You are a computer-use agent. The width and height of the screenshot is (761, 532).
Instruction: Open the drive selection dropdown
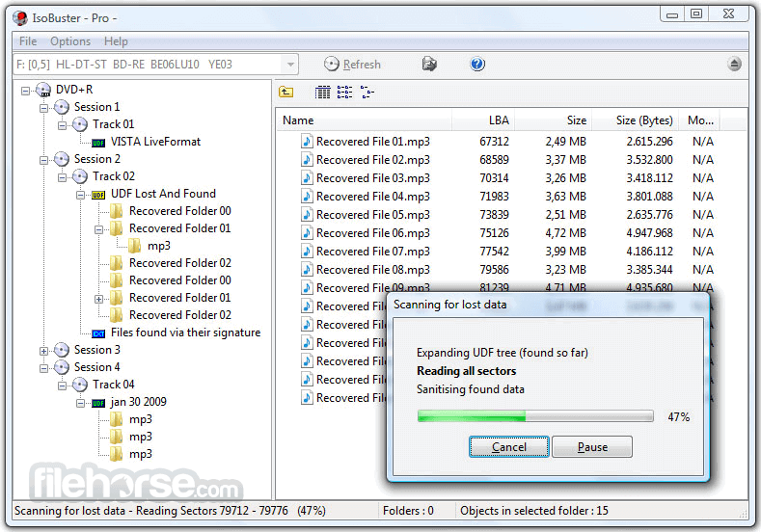290,65
